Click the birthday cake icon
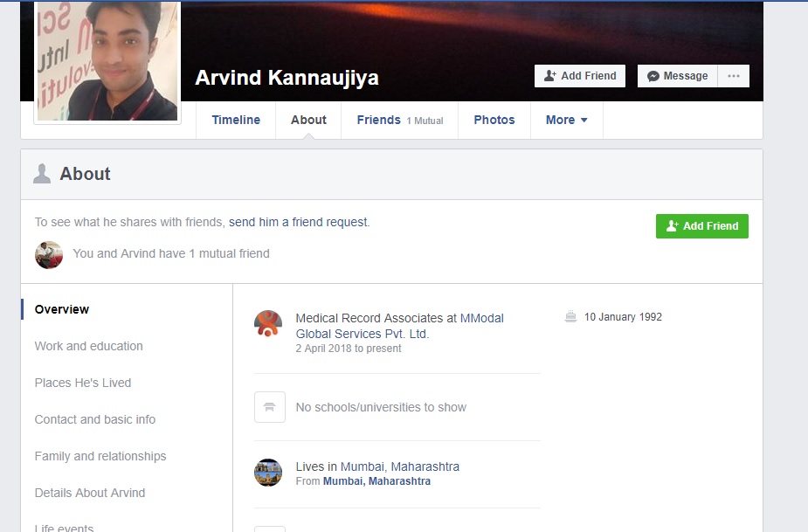This screenshot has height=532, width=808. click(570, 316)
